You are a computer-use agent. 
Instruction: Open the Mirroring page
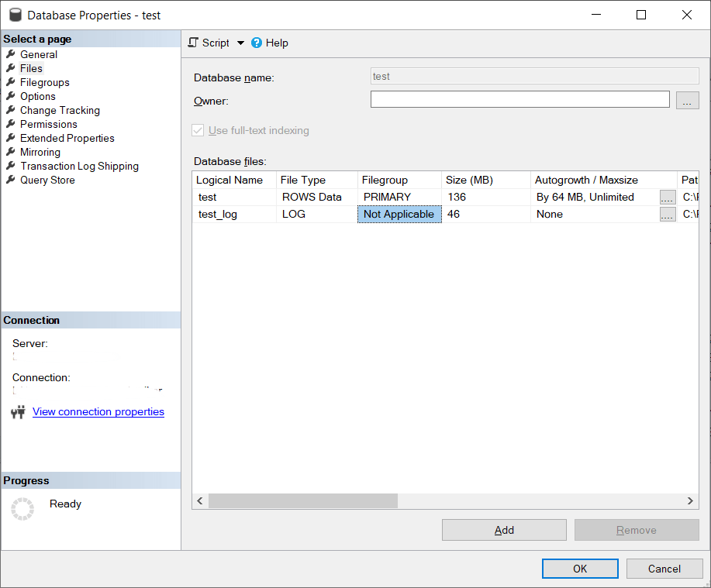coord(39,152)
